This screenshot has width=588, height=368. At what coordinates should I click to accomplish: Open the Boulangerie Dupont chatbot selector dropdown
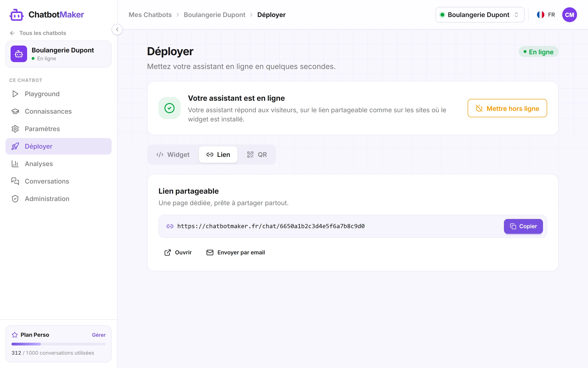click(480, 15)
